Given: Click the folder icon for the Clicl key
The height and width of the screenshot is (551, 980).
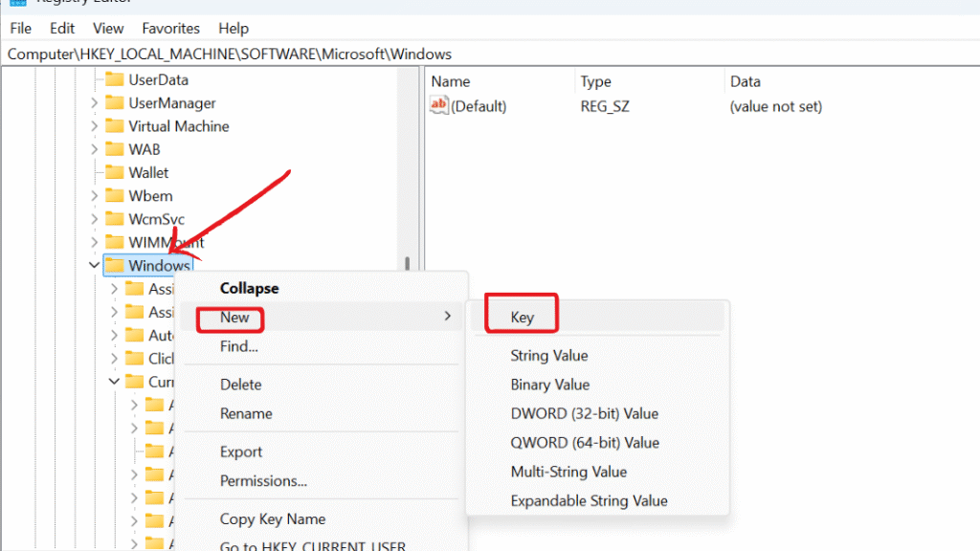Looking at the screenshot, I should 134,358.
